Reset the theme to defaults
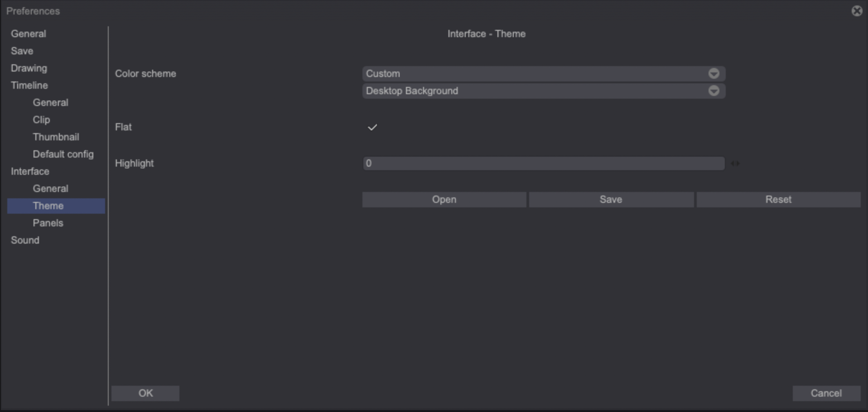Image resolution: width=868 pixels, height=412 pixels. (x=778, y=199)
